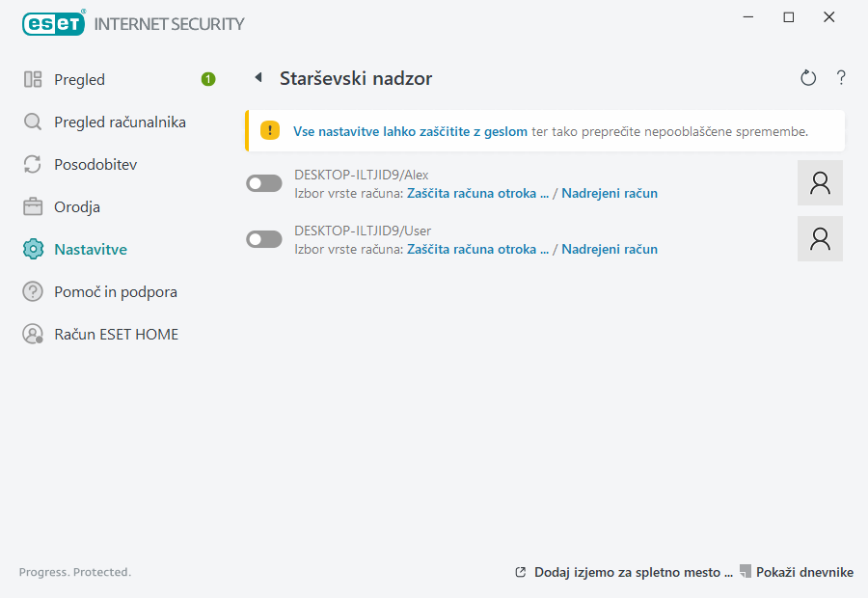Click the refresh icon near Starševski nadzor

click(x=808, y=78)
